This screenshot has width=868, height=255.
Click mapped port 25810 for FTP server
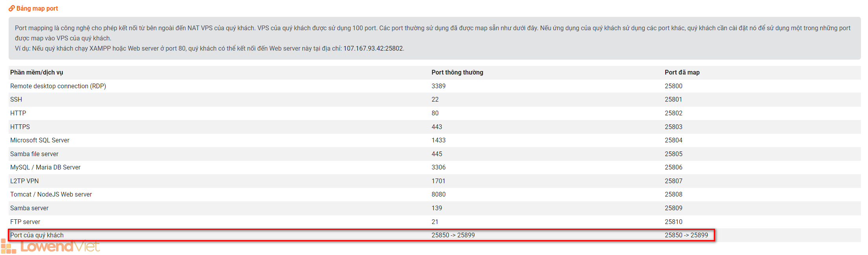(x=673, y=222)
